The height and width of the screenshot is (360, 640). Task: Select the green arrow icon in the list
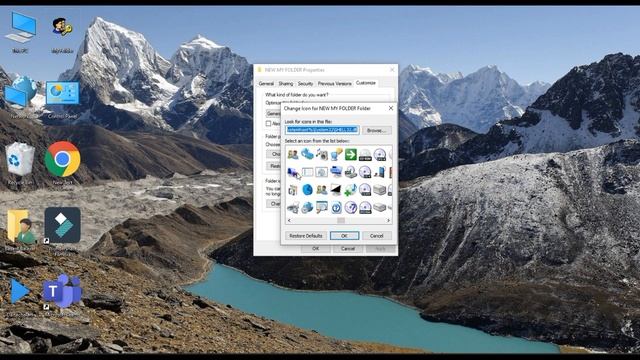pos(351,154)
